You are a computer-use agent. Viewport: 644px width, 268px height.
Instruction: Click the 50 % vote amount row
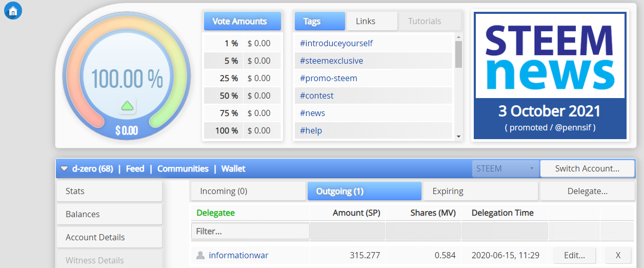[x=243, y=95]
